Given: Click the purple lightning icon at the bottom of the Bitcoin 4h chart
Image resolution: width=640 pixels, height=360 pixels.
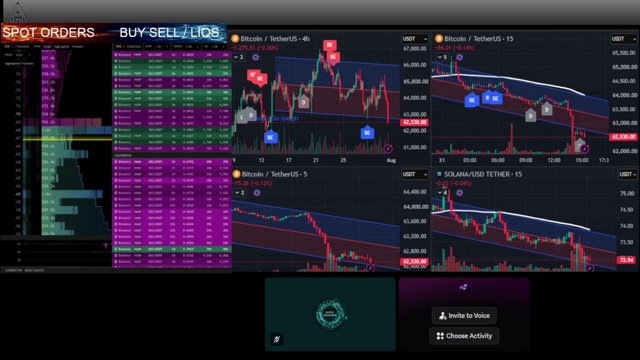Looking at the screenshot, I should [x=388, y=149].
